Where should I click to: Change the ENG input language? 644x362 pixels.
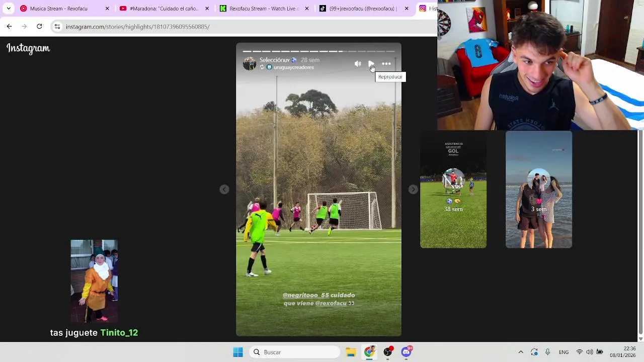tap(563, 352)
